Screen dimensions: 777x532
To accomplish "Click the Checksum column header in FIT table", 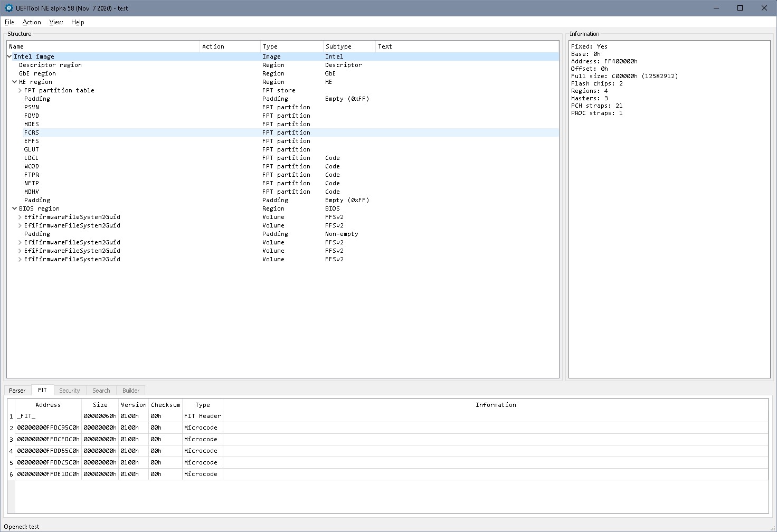I will (165, 405).
